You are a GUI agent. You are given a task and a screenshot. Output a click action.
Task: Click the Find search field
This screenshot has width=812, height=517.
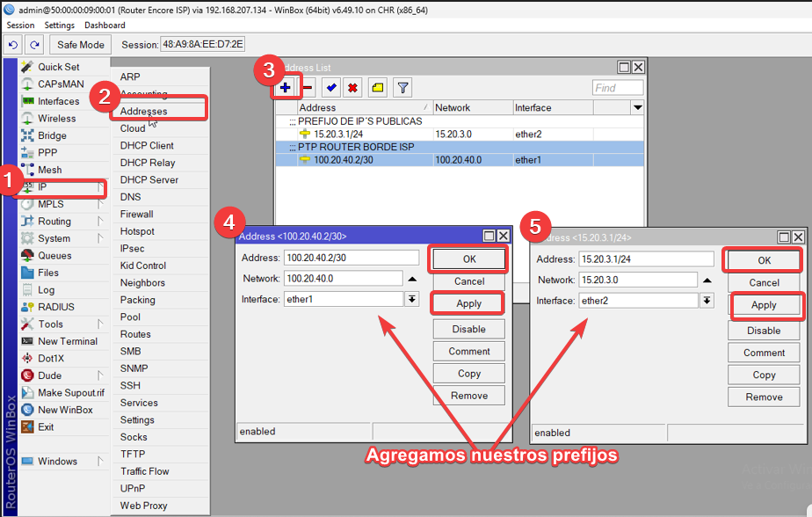click(x=617, y=88)
